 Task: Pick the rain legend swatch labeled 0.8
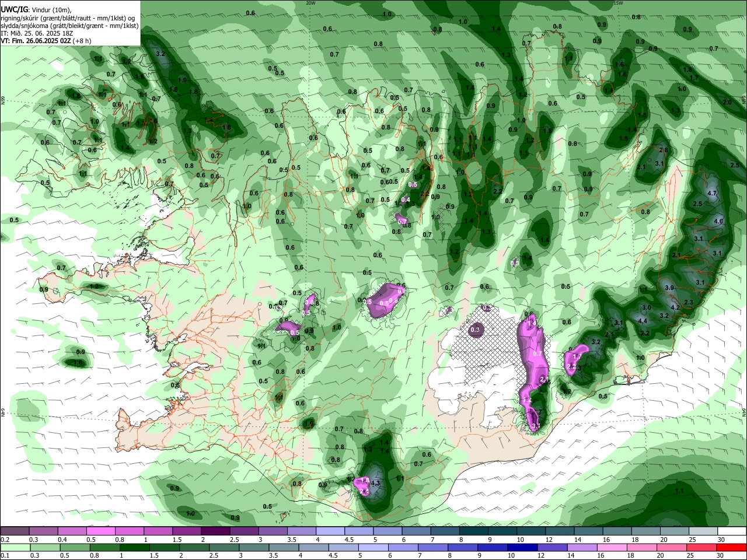click(x=105, y=547)
